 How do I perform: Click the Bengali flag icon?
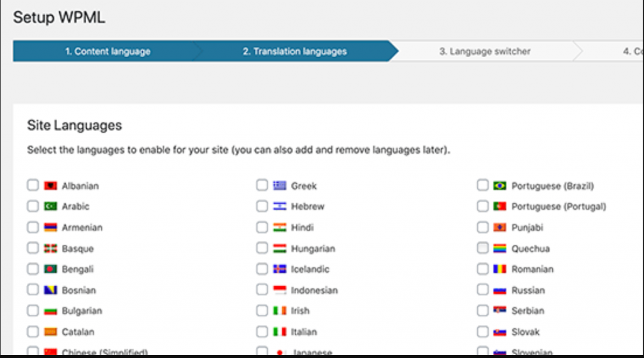pyautogui.click(x=50, y=269)
